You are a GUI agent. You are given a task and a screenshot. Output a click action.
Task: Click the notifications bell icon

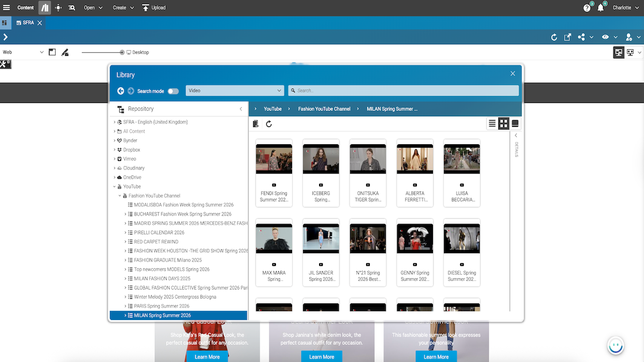600,8
